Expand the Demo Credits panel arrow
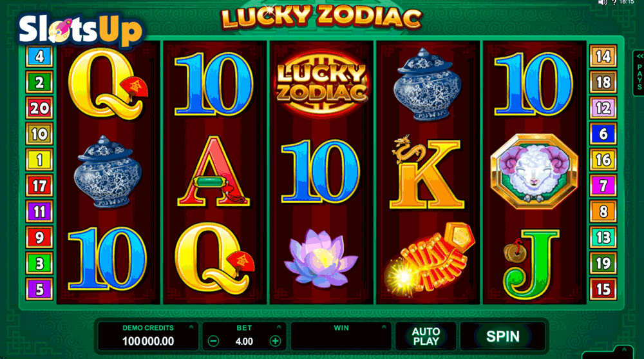The height and width of the screenshot is (359, 644). click(191, 327)
